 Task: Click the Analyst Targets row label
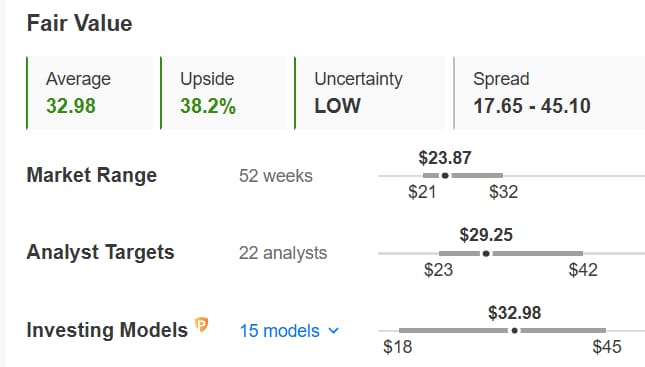[x=100, y=252]
